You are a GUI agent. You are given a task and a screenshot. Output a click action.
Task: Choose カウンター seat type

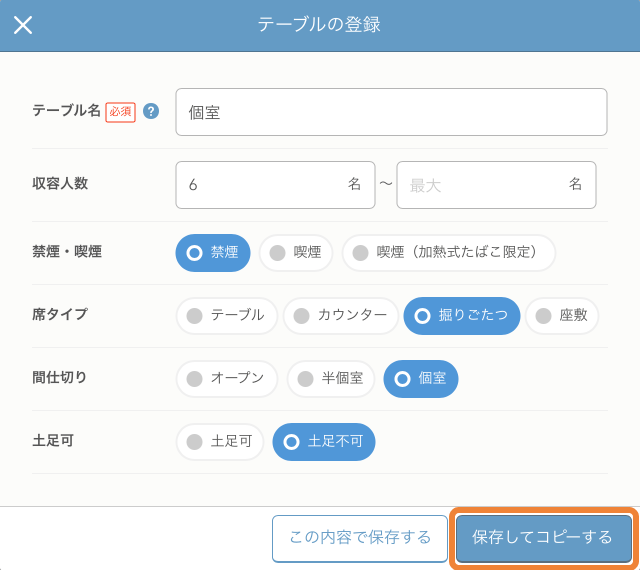(x=340, y=315)
